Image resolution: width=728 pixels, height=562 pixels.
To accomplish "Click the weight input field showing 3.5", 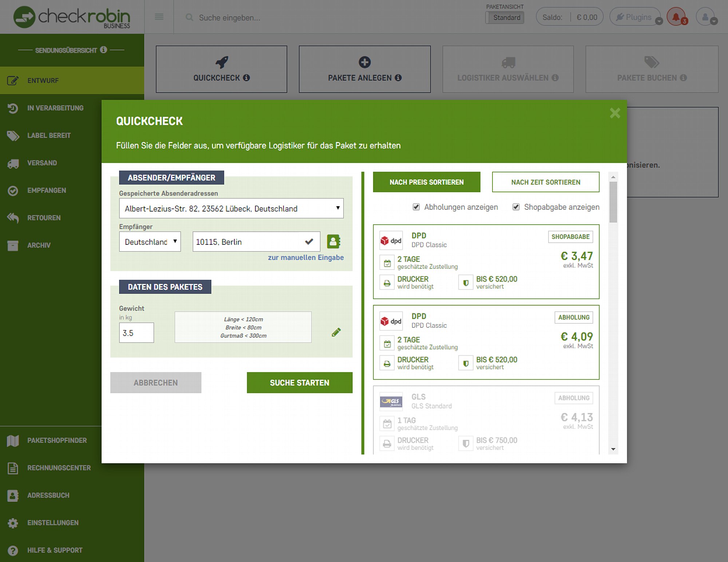I will pyautogui.click(x=136, y=333).
